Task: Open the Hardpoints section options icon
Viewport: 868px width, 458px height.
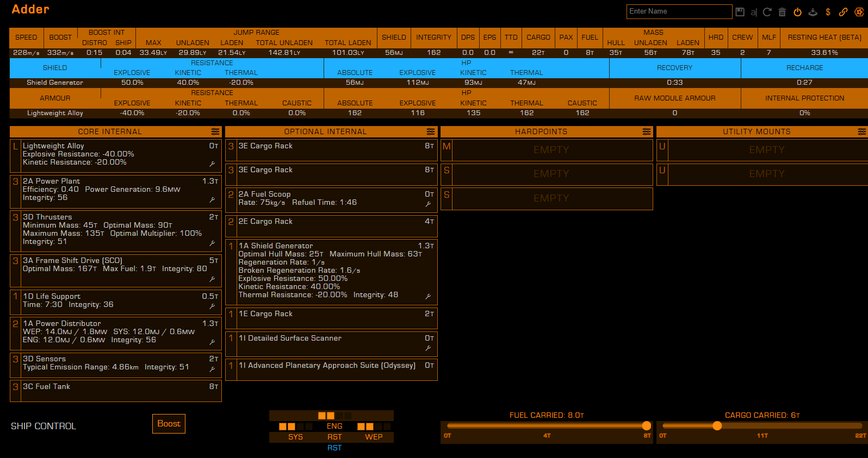Action: tap(646, 131)
